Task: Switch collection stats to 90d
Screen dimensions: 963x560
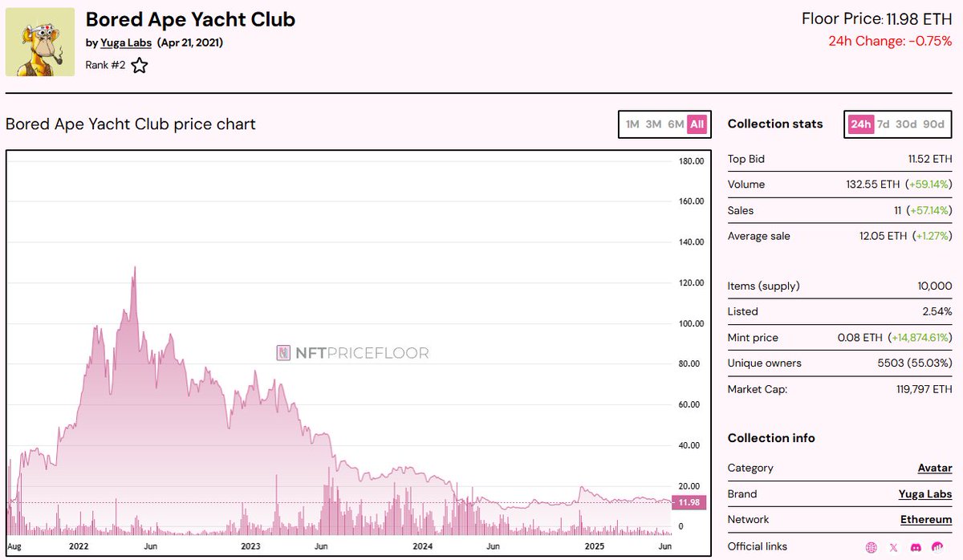Action: point(933,124)
